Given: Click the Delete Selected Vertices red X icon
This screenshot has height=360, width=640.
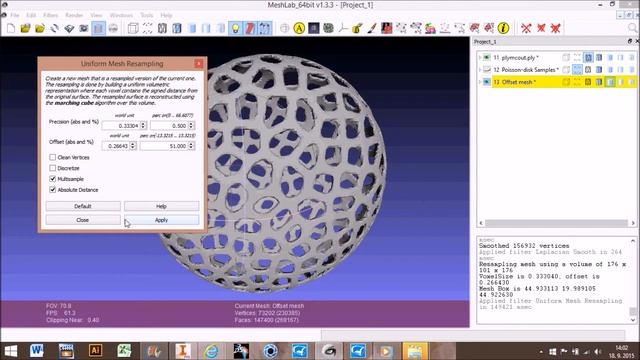Looking at the screenshot, I should click(x=526, y=28).
